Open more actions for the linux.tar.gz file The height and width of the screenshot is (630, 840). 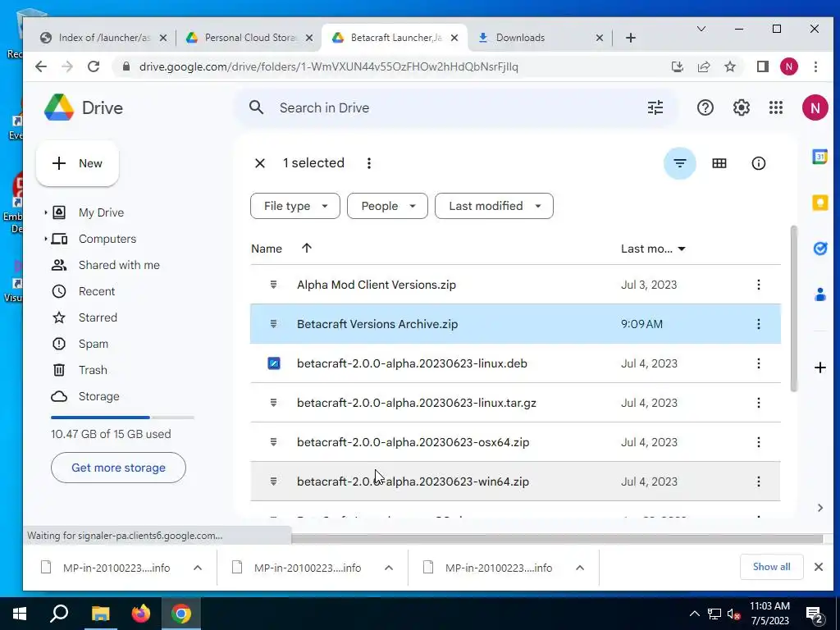pos(758,403)
